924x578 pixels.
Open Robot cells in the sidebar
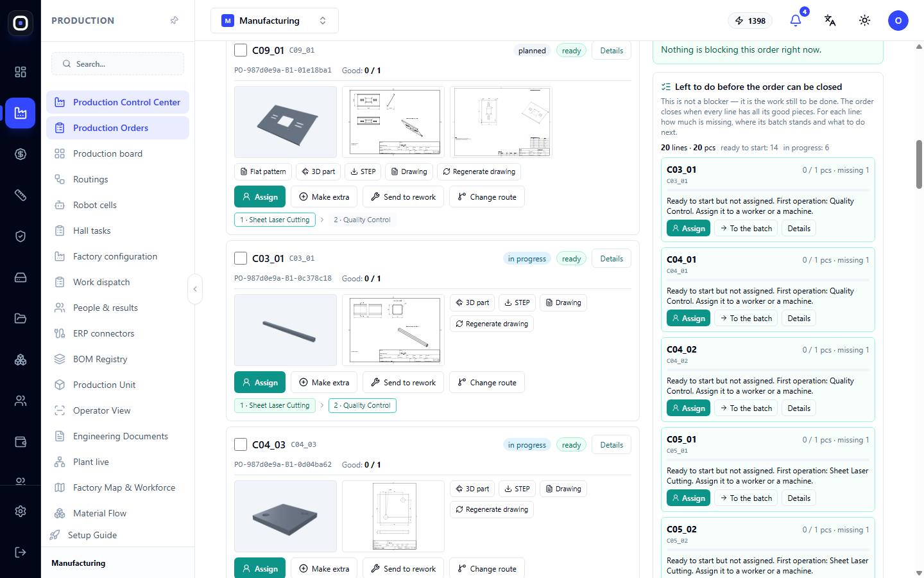pos(117,205)
